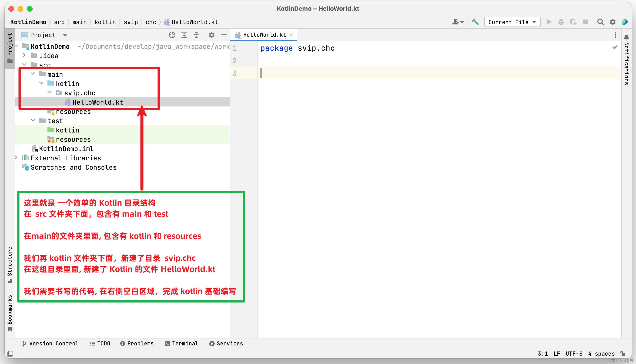
Task: Start debugging with the bug icon
Action: pos(561,22)
